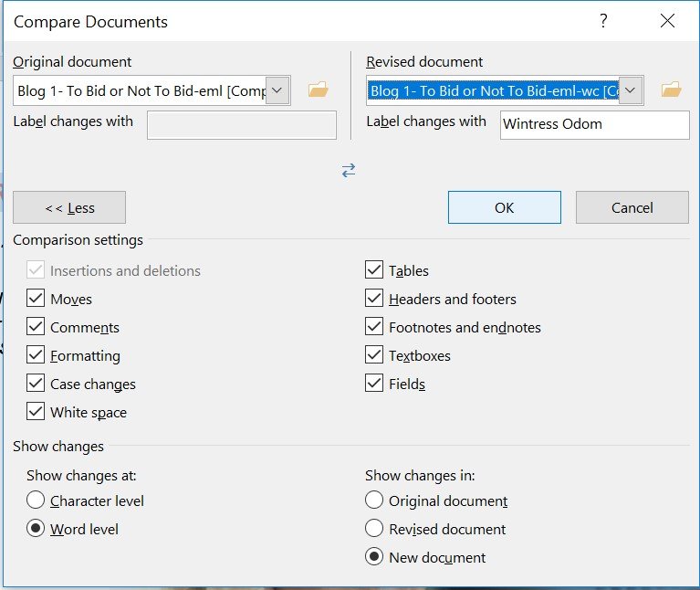Browse for original document folder icon
The height and width of the screenshot is (590, 700).
(318, 90)
